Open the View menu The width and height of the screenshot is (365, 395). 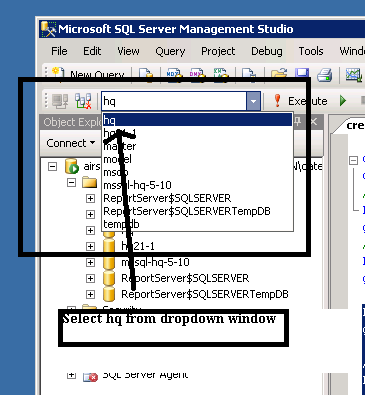[x=128, y=51]
